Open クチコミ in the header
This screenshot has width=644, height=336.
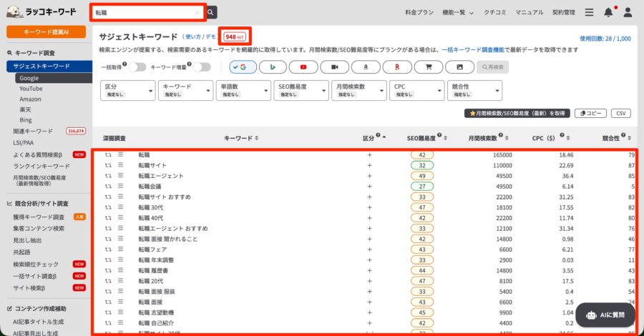coord(495,12)
